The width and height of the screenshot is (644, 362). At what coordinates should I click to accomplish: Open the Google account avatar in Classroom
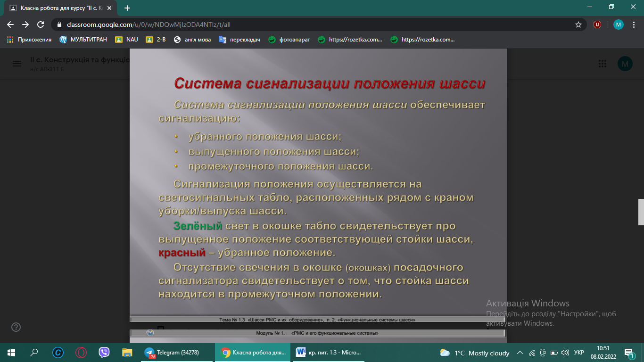625,64
